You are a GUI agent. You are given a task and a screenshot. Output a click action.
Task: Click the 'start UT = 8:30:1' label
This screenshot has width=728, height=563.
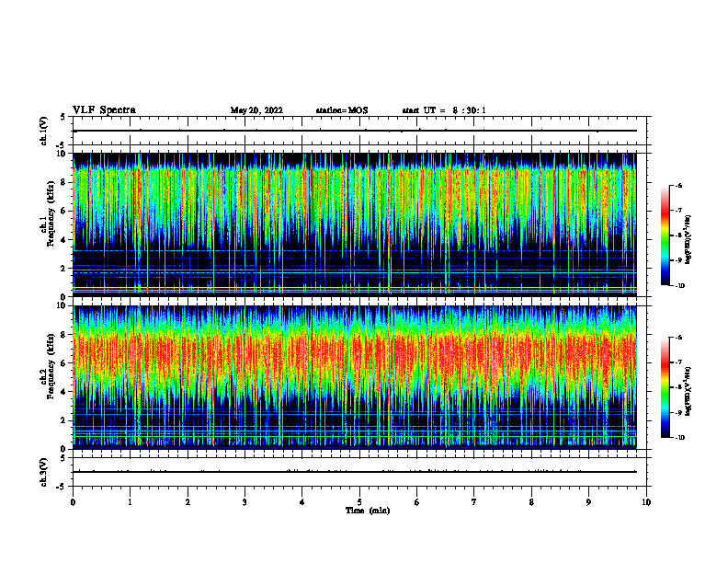pos(444,110)
